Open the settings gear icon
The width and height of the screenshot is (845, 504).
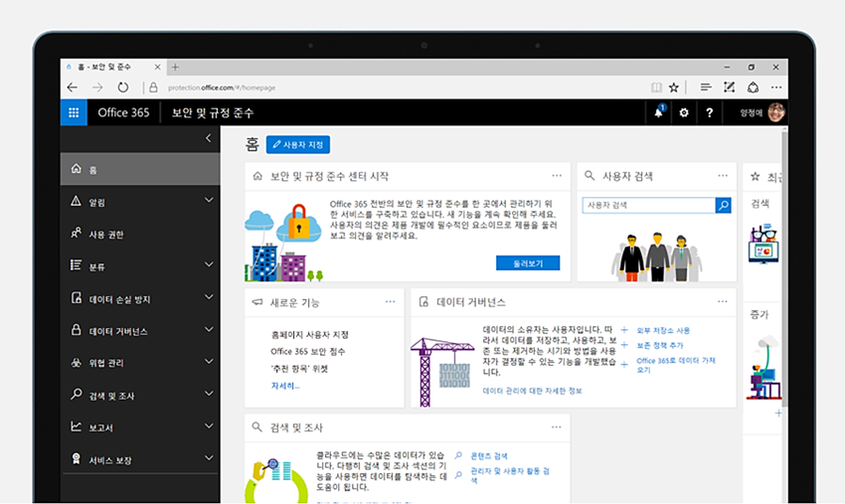coord(684,112)
